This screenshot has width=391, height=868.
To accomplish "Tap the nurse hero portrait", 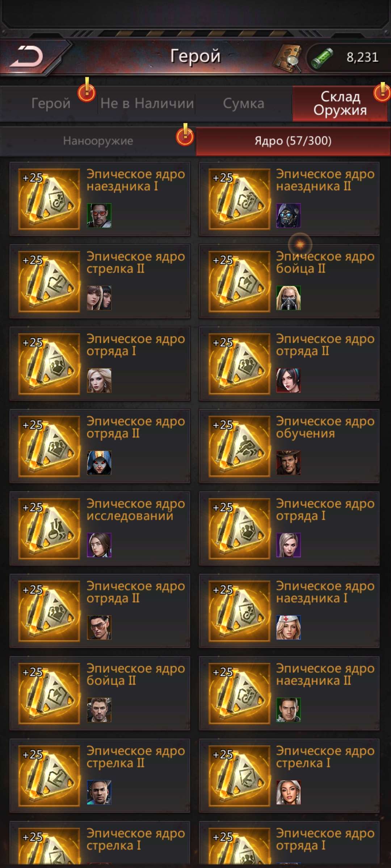I will 289,627.
